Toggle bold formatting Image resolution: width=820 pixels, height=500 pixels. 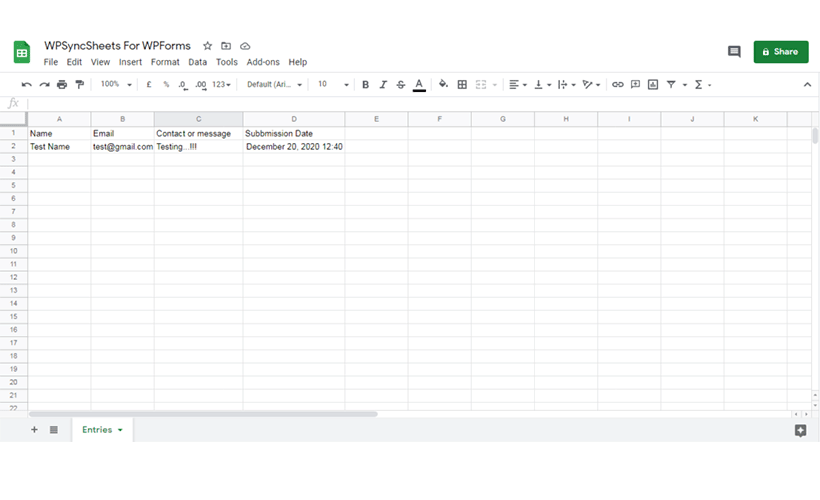(366, 84)
